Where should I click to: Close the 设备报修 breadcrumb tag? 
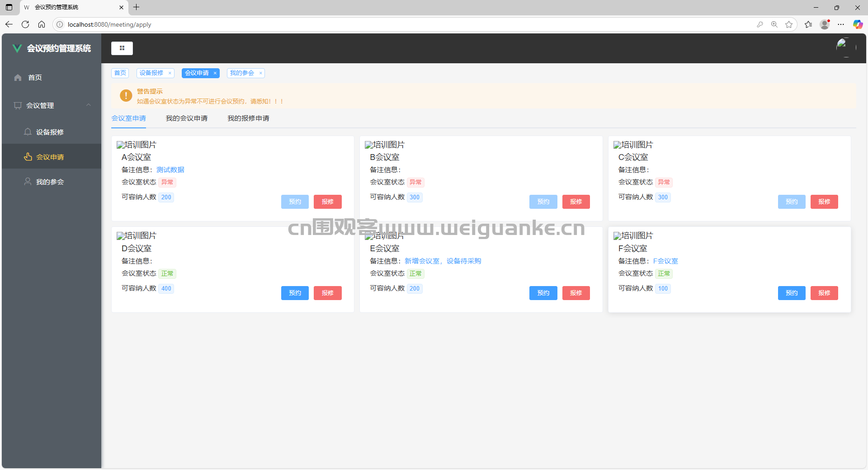point(170,73)
